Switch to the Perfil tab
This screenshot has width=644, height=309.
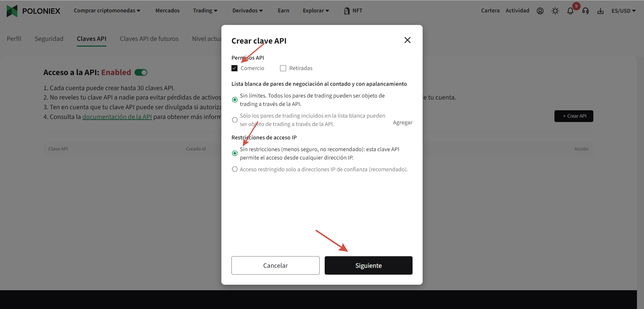14,39
